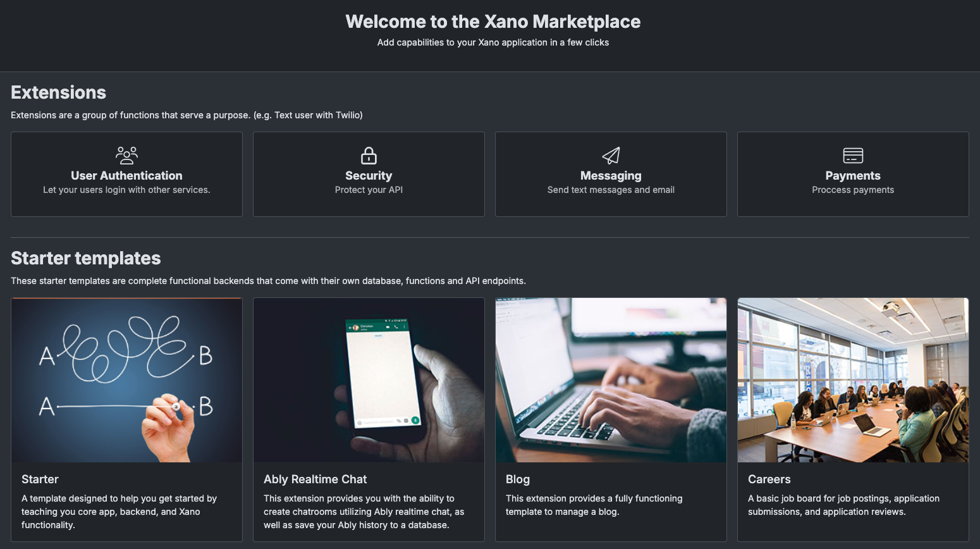Screen dimensions: 980x549
Task: Click 'Send text messages and email' description
Action: [x=611, y=190]
